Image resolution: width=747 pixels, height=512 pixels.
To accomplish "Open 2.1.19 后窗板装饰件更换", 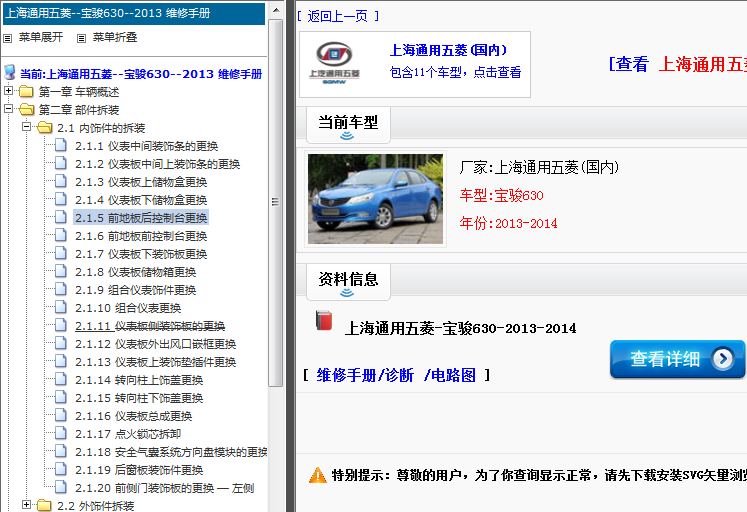I will coord(139,470).
